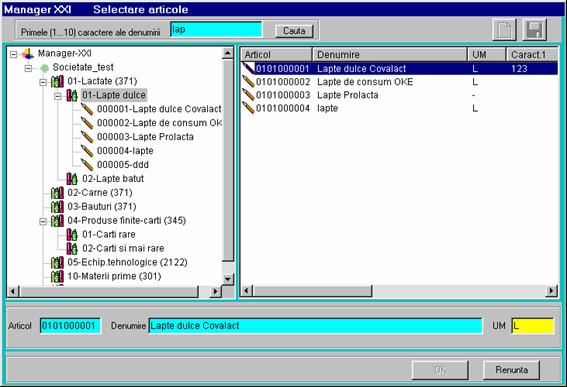Click the Renunta cancel button
Screen dimensions: 567x387
tap(511, 370)
